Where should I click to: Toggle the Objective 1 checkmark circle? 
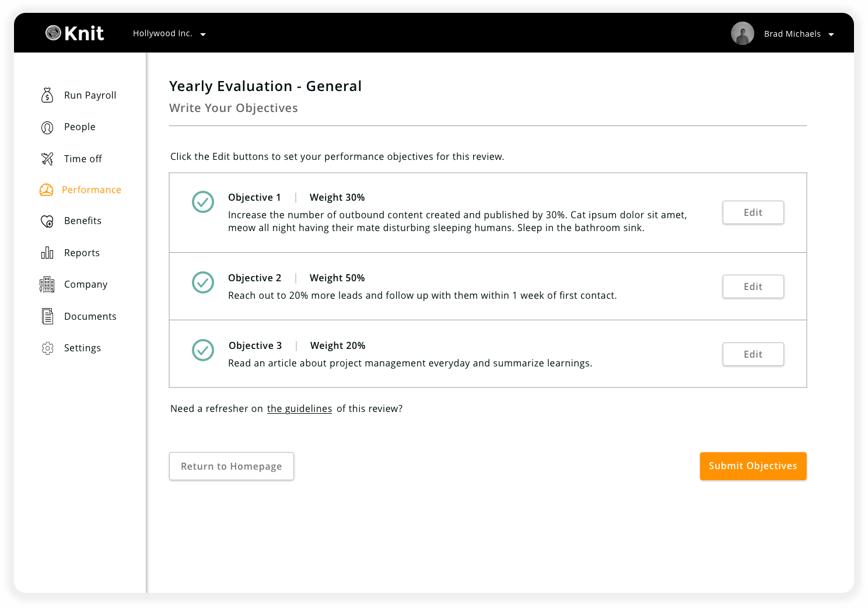tap(203, 202)
